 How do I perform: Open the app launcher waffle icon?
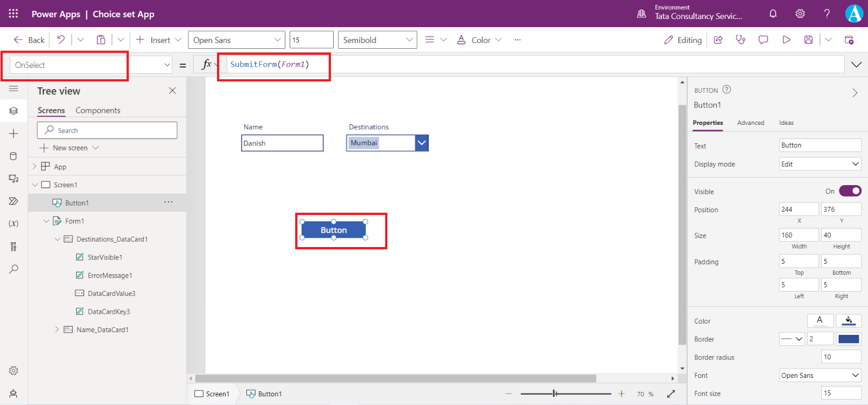pyautogui.click(x=14, y=14)
